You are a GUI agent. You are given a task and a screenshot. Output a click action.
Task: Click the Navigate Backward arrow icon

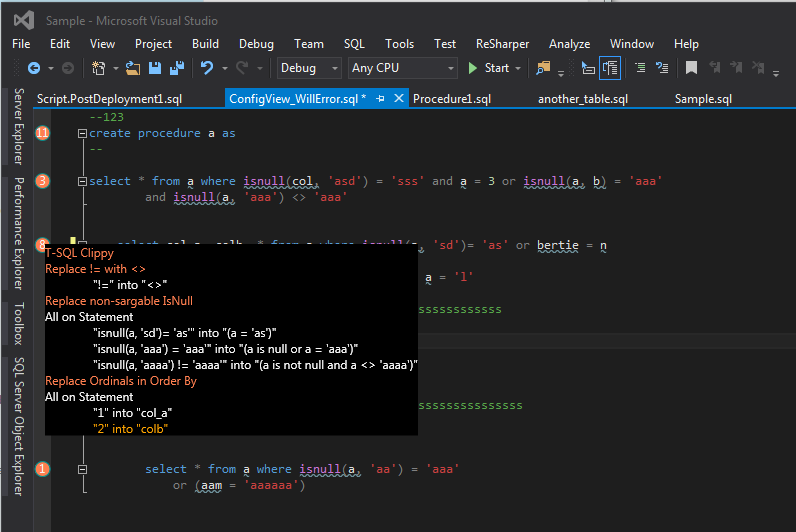point(33,68)
